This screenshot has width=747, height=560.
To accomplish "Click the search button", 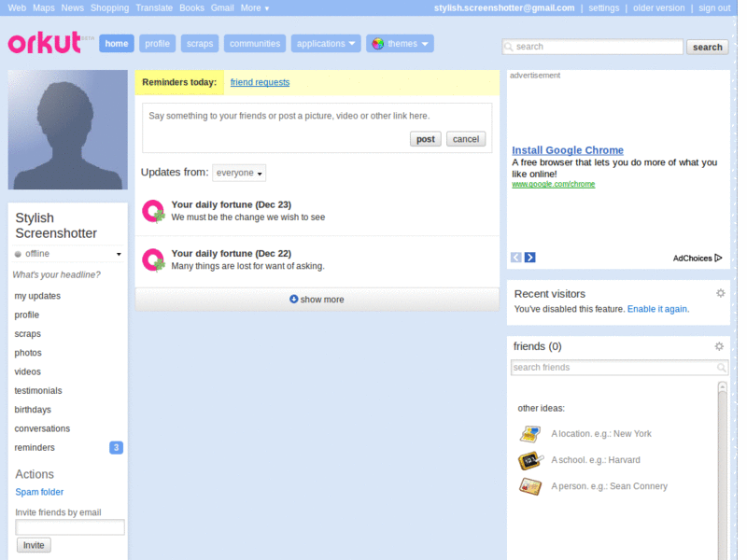I will pos(708,48).
